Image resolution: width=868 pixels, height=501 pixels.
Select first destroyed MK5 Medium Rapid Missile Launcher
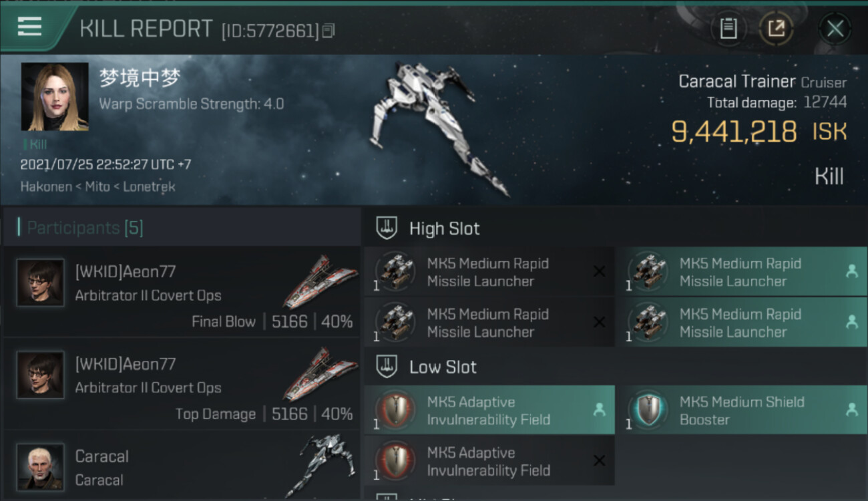pos(489,272)
